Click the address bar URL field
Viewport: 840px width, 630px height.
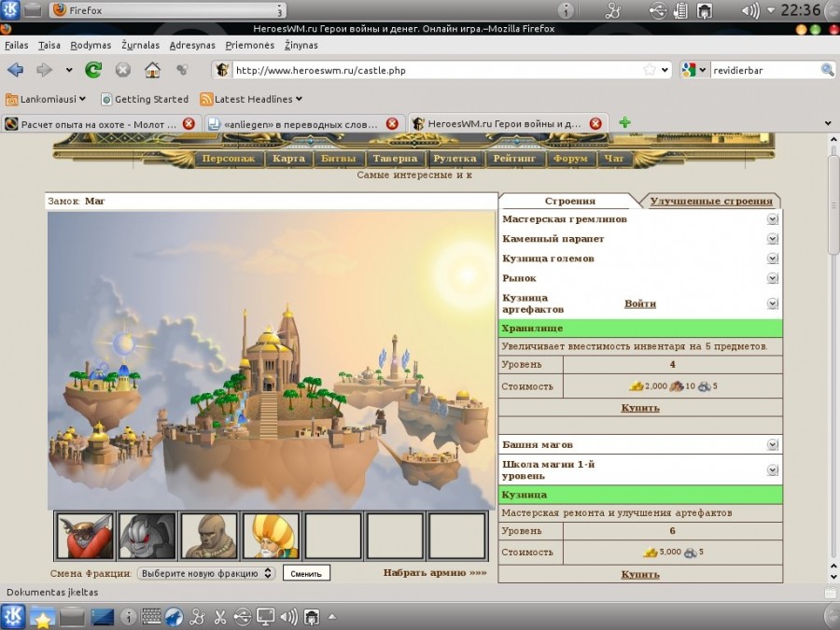tap(437, 70)
